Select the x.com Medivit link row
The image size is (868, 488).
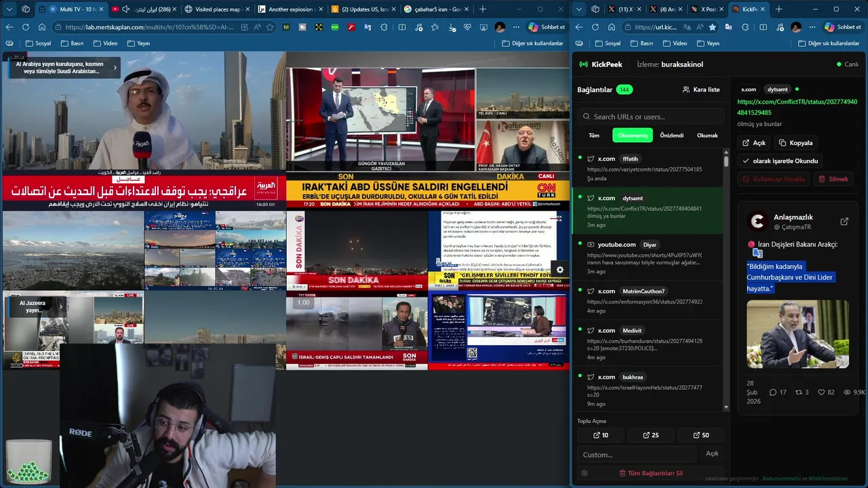pos(649,343)
